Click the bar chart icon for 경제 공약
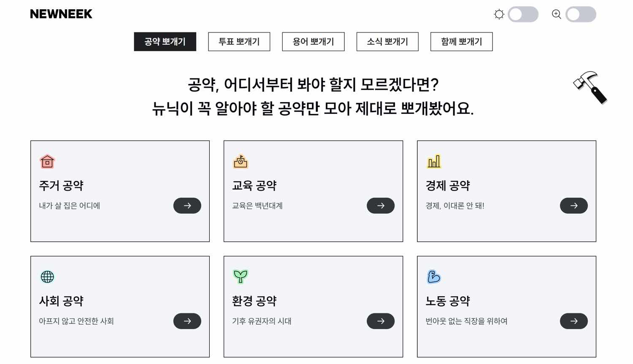This screenshot has width=633, height=364. pyautogui.click(x=434, y=162)
